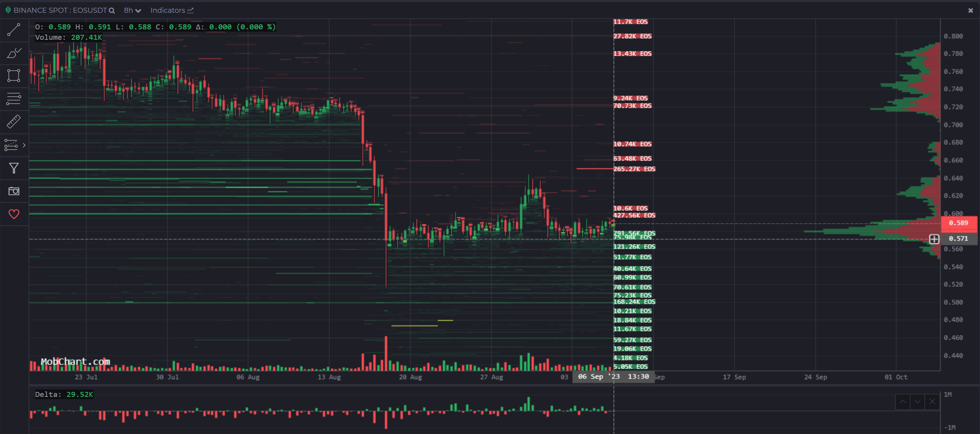Click the 13.43K EOS order label
The image size is (980, 434).
(x=632, y=54)
